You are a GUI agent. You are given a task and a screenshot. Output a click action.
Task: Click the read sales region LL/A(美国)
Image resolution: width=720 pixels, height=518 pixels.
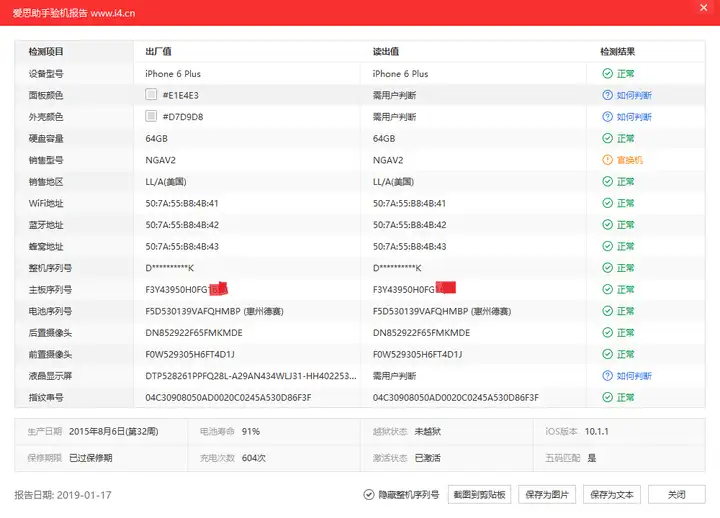tap(394, 182)
